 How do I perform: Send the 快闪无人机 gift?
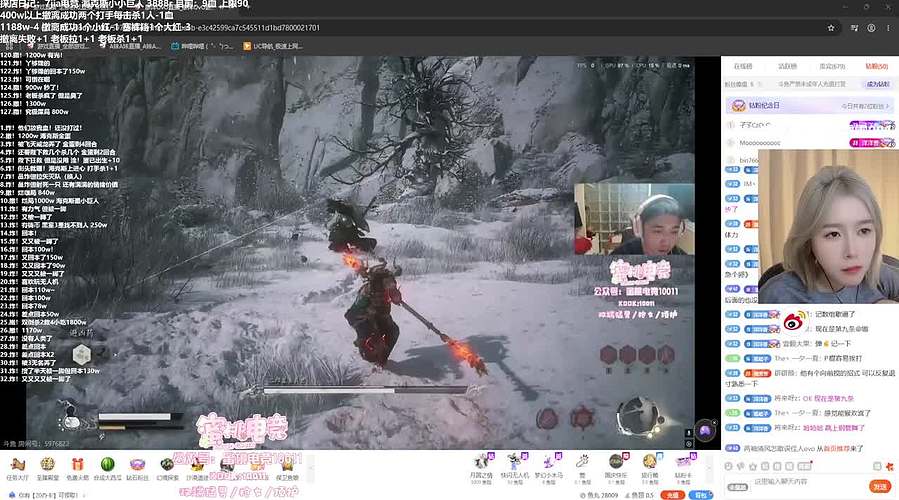(515, 468)
